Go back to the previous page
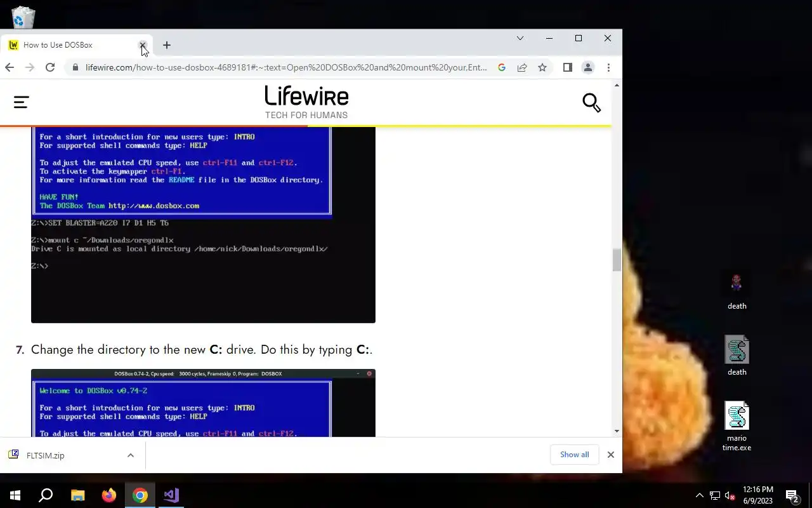Screen dimensions: 812x508 point(10,67)
